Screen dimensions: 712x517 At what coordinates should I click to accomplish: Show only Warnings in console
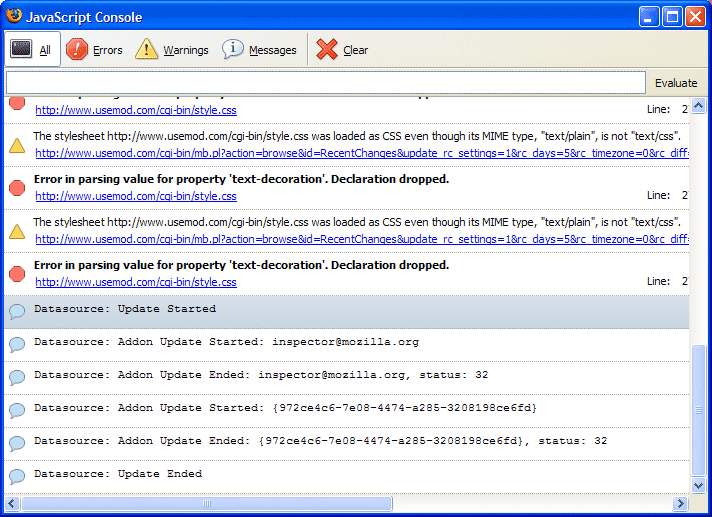coord(172,49)
